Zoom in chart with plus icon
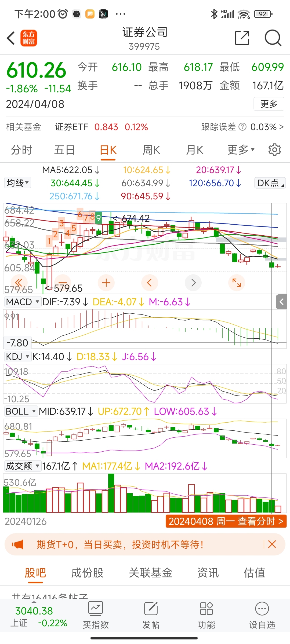This screenshot has height=644, width=290. coord(106,283)
